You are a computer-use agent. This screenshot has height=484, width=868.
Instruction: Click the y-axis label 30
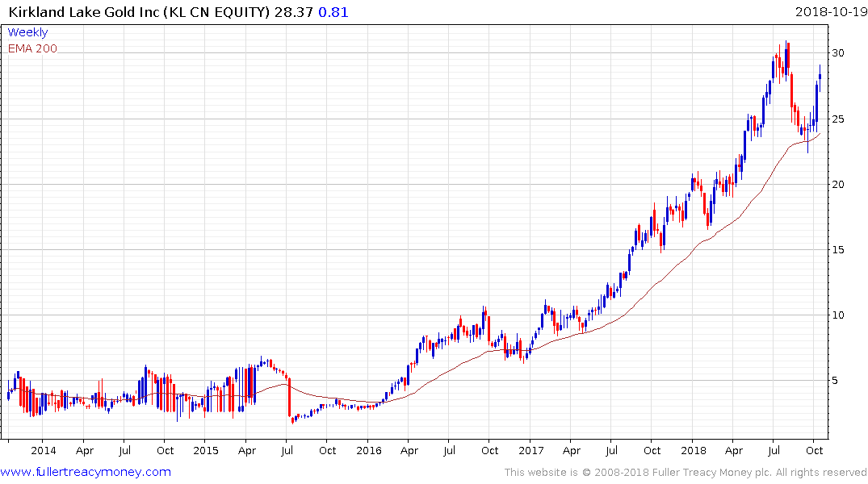838,53
